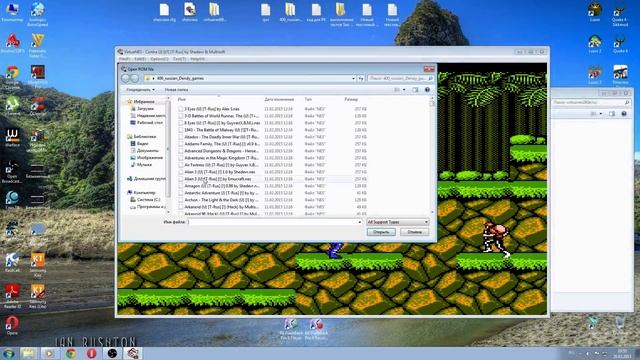Open the VirtuaNES Edit menu

pyautogui.click(x=140, y=59)
